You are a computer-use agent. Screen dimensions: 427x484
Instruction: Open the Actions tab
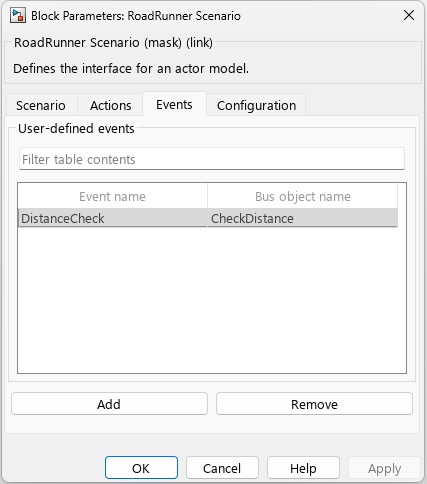[111, 105]
